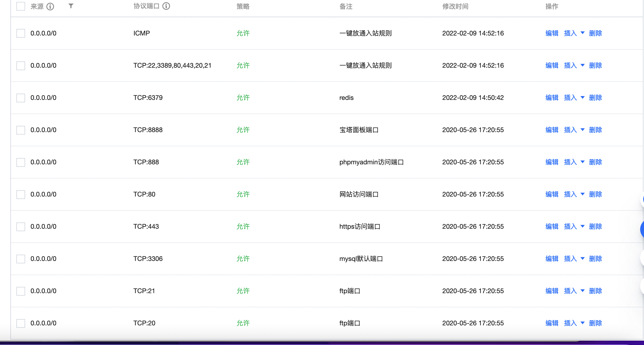This screenshot has height=345, width=644.
Task: Edit the TCP:8888 宝塔面板端口 rule
Action: coord(552,130)
